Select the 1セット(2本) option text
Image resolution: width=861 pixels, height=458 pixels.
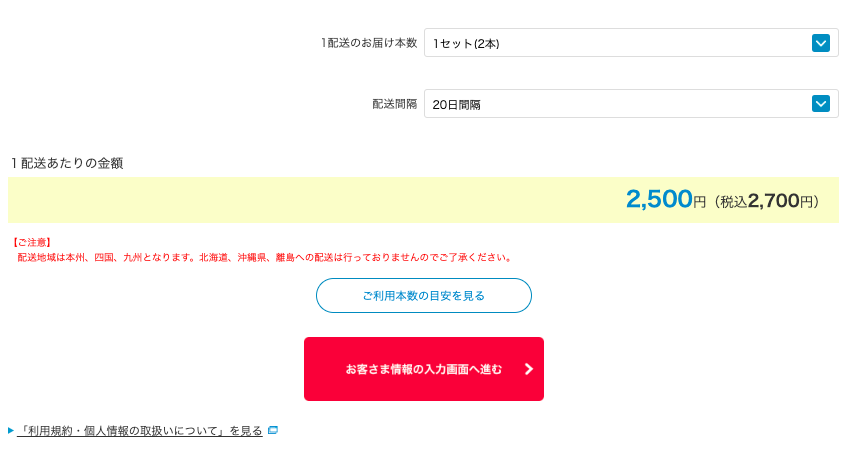(x=466, y=43)
